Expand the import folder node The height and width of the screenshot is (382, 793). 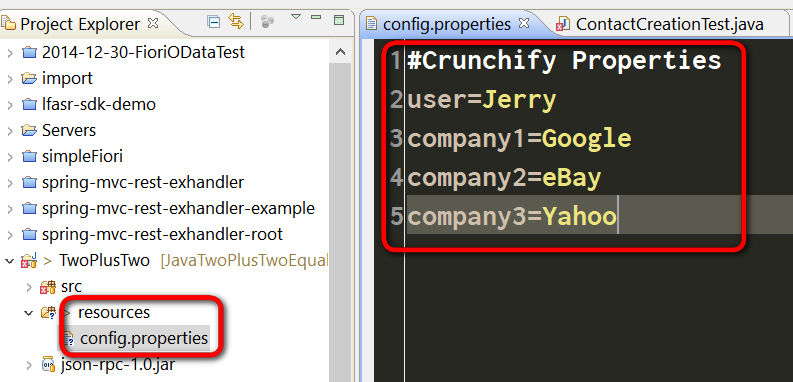coord(10,79)
